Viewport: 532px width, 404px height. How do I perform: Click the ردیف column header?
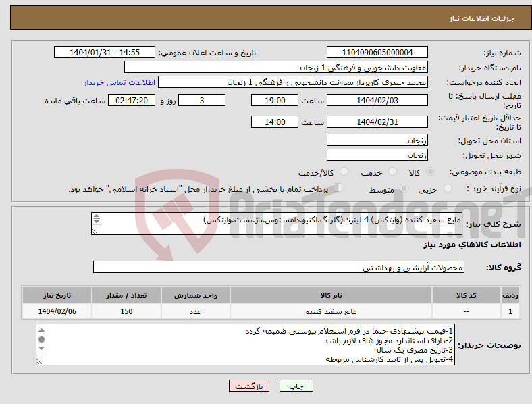pyautogui.click(x=510, y=295)
